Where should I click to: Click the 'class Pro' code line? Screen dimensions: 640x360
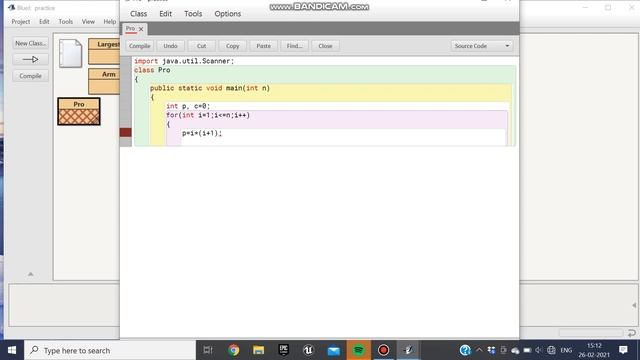[x=152, y=70]
